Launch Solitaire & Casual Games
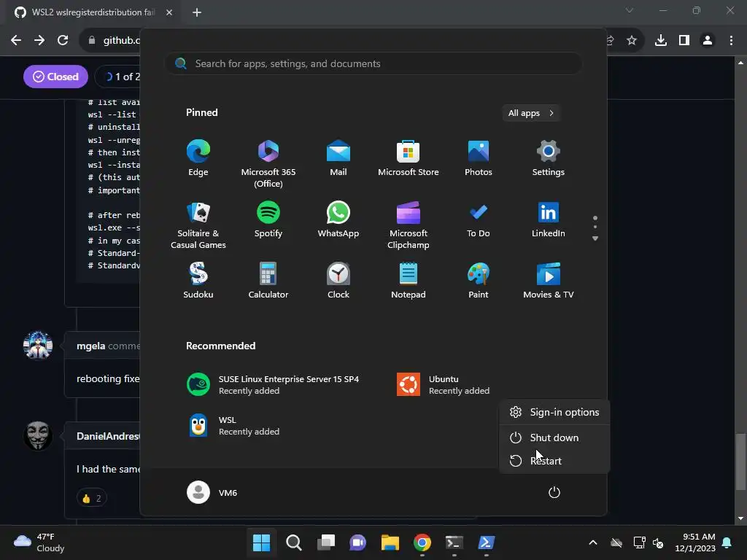The width and height of the screenshot is (747, 560). tap(198, 225)
